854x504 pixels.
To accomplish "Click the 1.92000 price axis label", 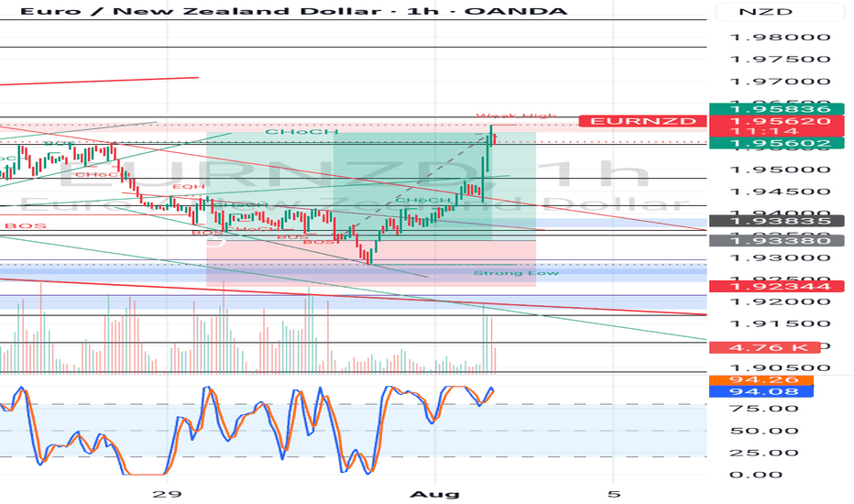I will (x=780, y=301).
